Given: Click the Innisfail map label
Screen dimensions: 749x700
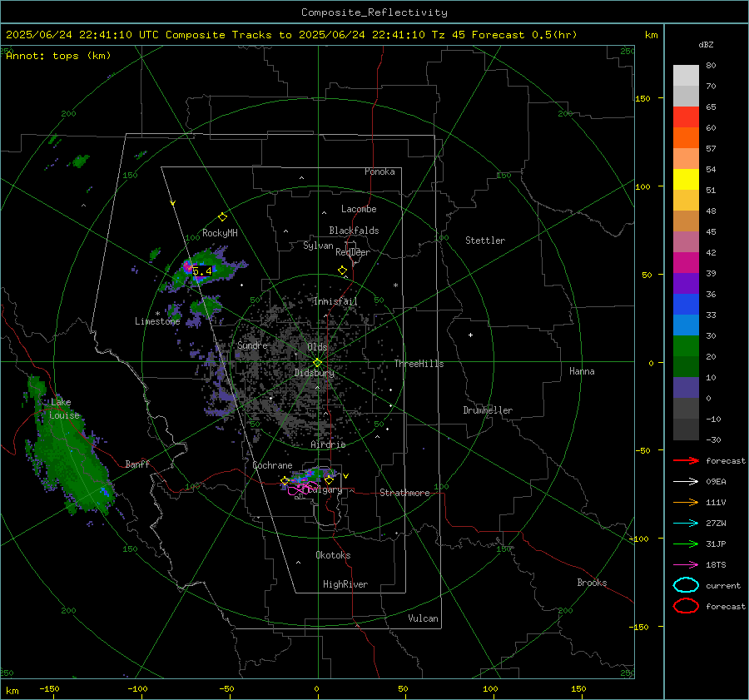Looking at the screenshot, I should tap(335, 301).
